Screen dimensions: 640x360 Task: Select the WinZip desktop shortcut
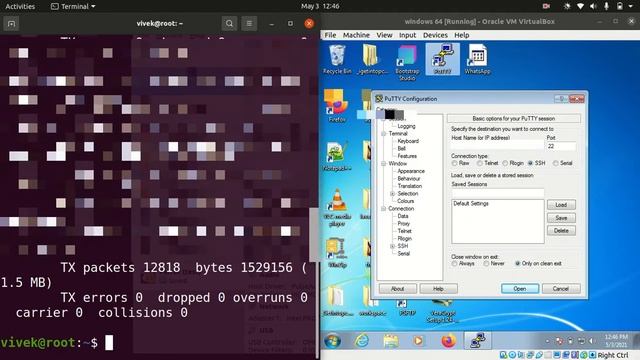[x=337, y=253]
